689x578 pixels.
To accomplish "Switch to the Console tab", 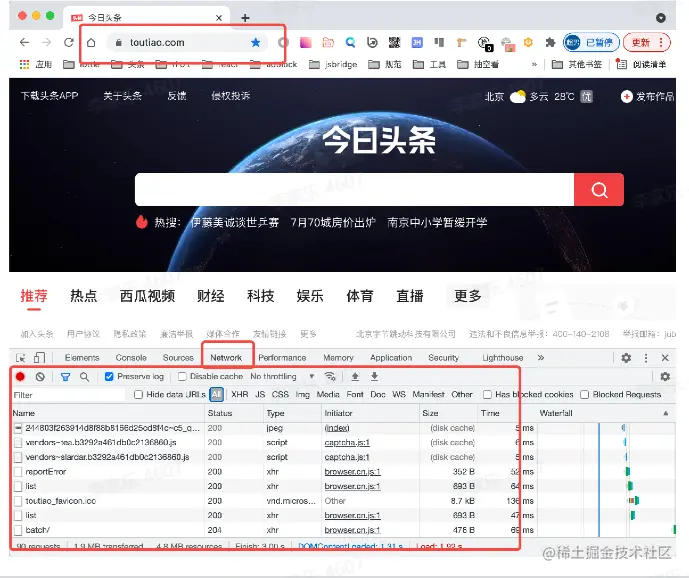I will (131, 358).
